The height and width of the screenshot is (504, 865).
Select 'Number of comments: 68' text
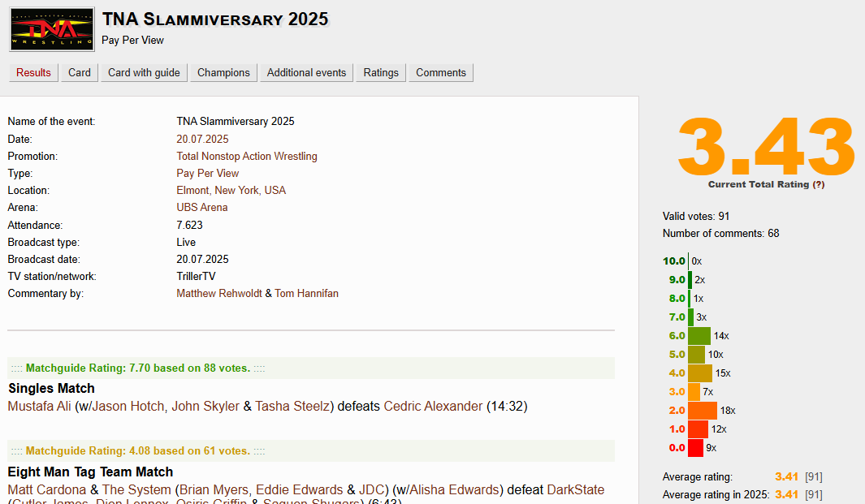(x=721, y=233)
